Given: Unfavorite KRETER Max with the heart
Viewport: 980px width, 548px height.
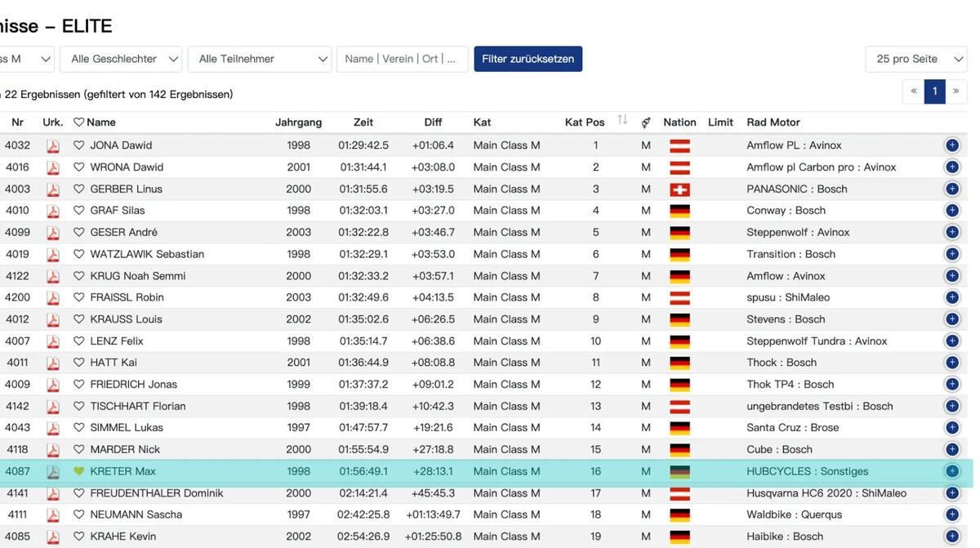Looking at the screenshot, I should [79, 471].
